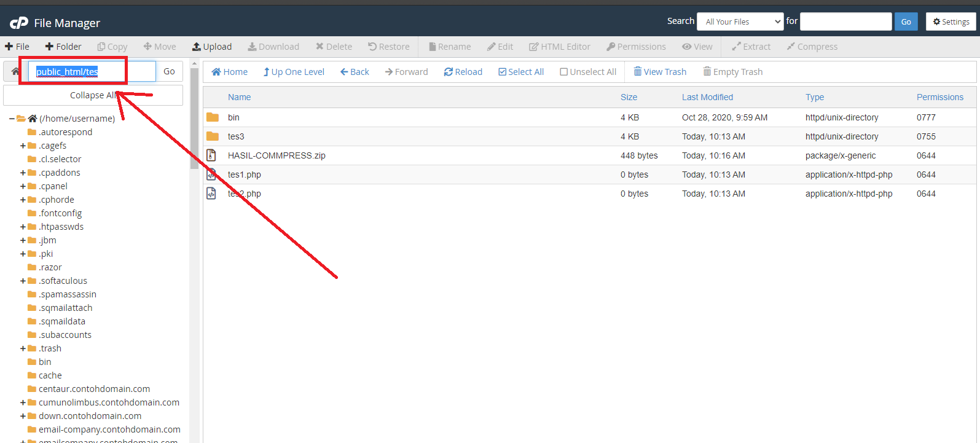Expand the .jbm tree folder
This screenshot has height=443, width=980.
point(23,240)
